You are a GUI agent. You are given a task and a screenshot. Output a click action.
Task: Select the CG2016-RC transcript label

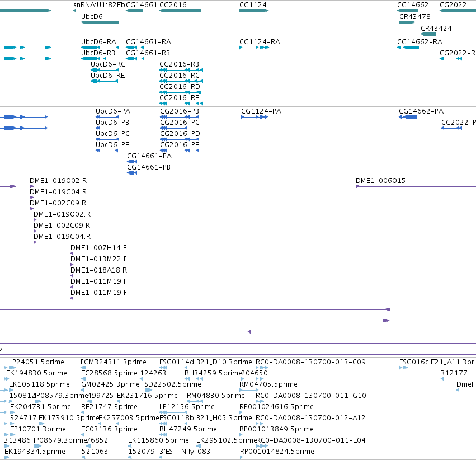coord(180,76)
